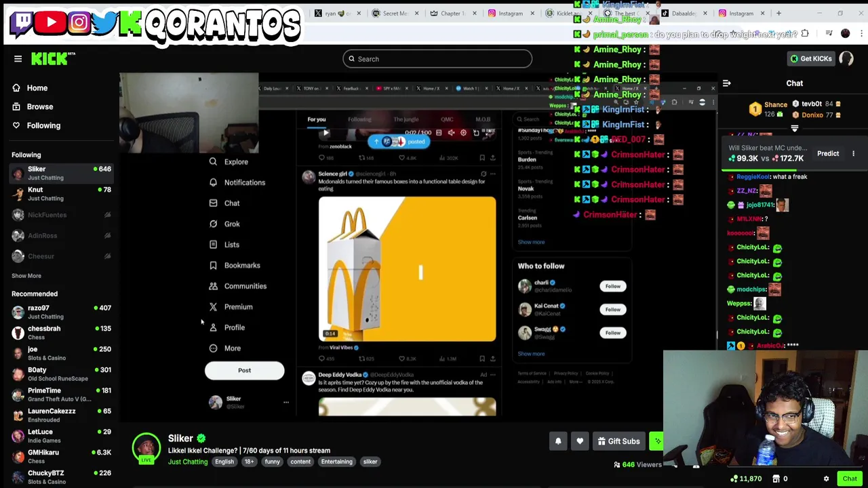Click the Sliker streamer avatar

coord(146,446)
